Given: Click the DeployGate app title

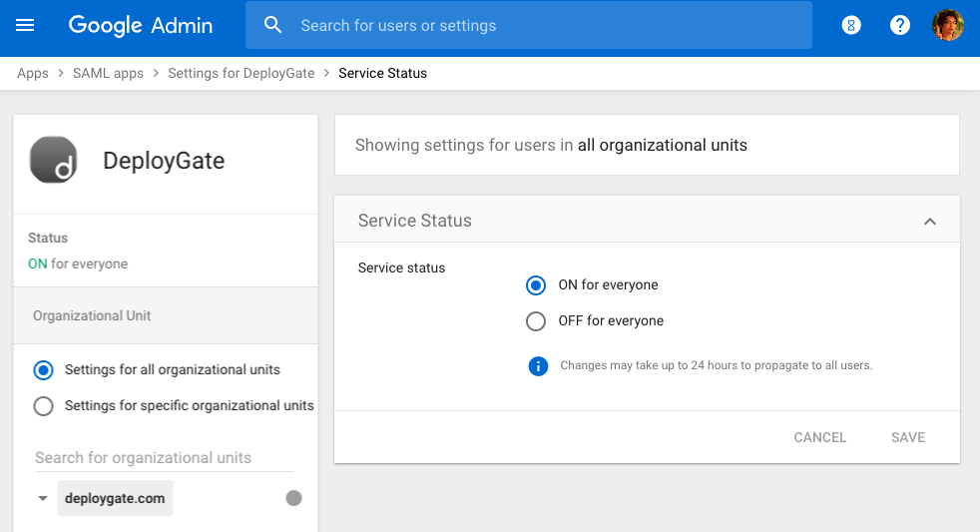Looking at the screenshot, I should click(x=164, y=161).
